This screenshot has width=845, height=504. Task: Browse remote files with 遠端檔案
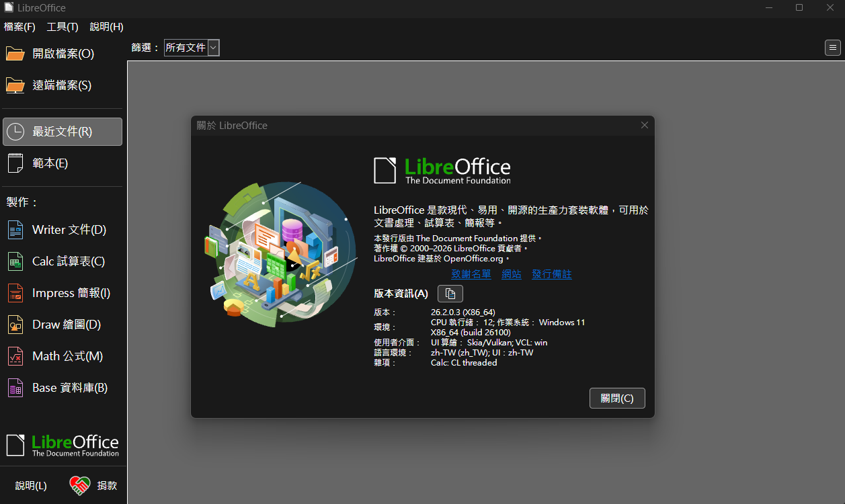coord(57,85)
